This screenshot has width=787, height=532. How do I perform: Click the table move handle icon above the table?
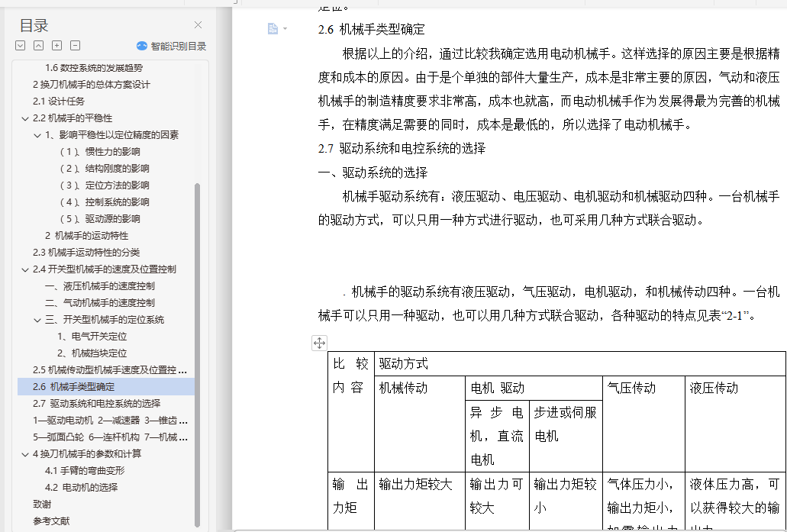pyautogui.click(x=319, y=343)
